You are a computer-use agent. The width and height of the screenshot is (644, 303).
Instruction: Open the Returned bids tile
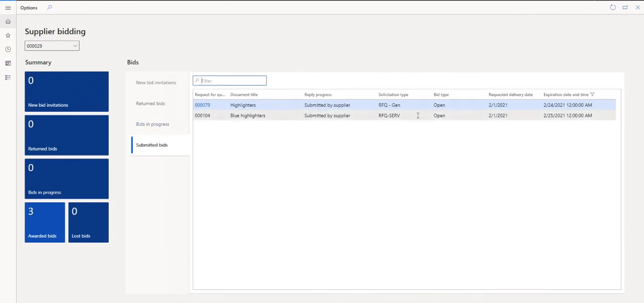pos(66,135)
